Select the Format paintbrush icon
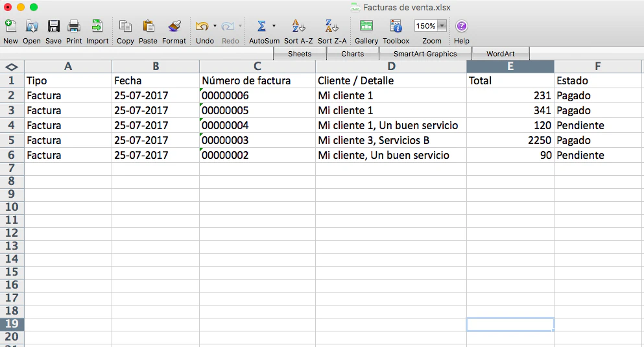Screen dimensions: 644x347 pos(174,27)
